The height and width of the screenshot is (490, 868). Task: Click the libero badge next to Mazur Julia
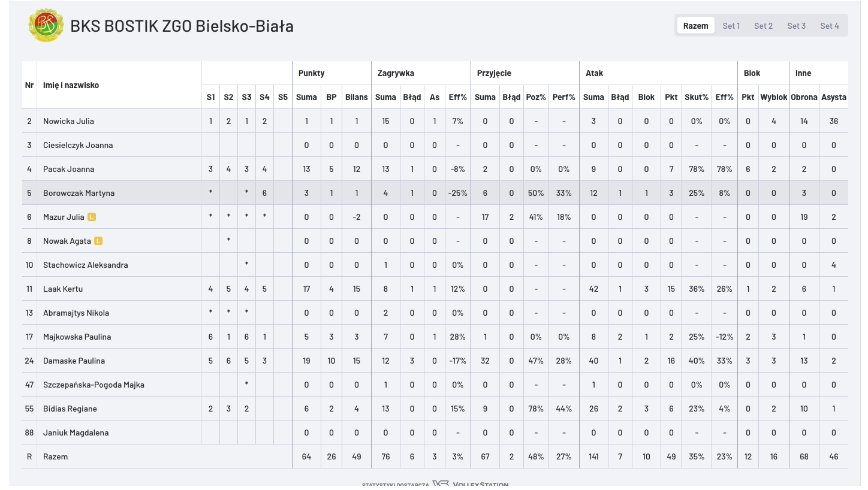(x=92, y=217)
